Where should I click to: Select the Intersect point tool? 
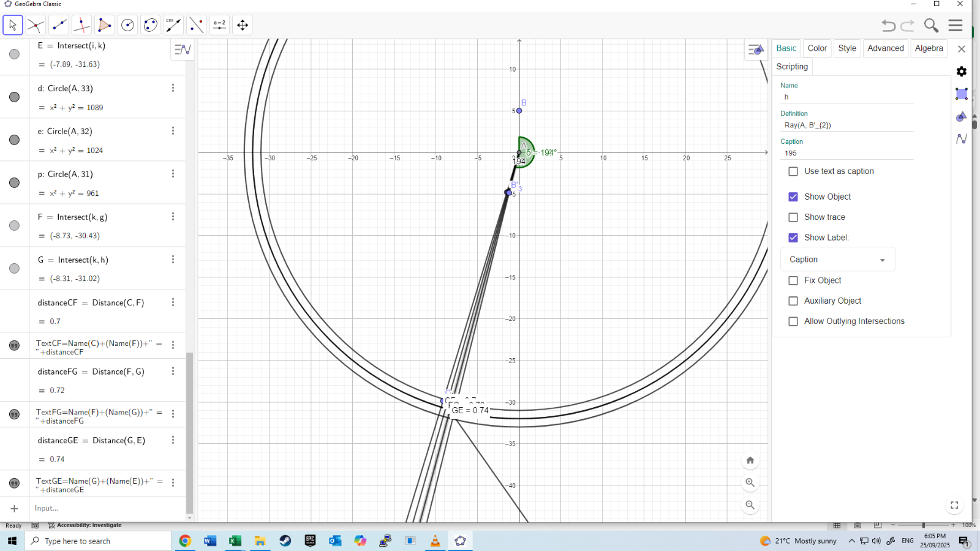36,25
